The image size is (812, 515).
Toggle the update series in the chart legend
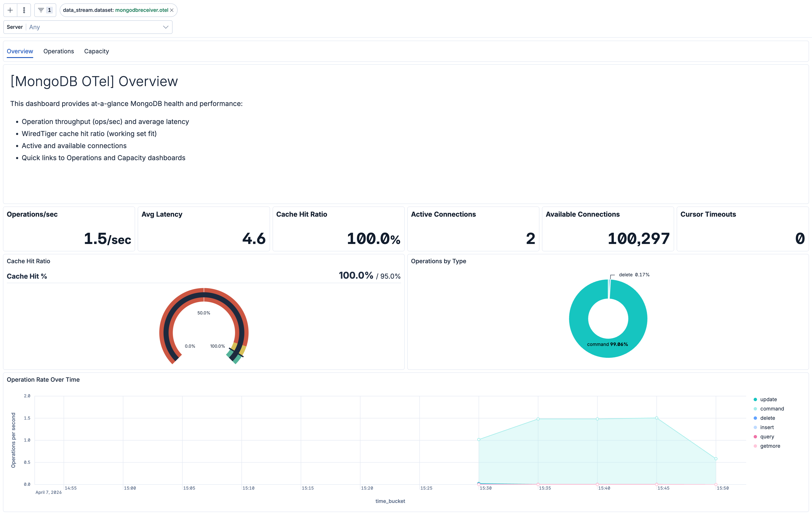click(x=768, y=399)
